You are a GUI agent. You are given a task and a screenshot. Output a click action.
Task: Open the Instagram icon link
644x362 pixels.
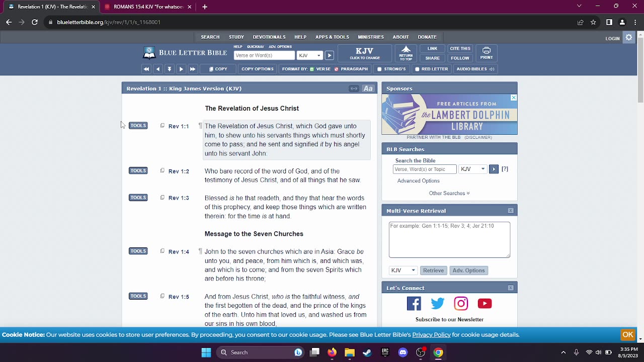pos(461,303)
